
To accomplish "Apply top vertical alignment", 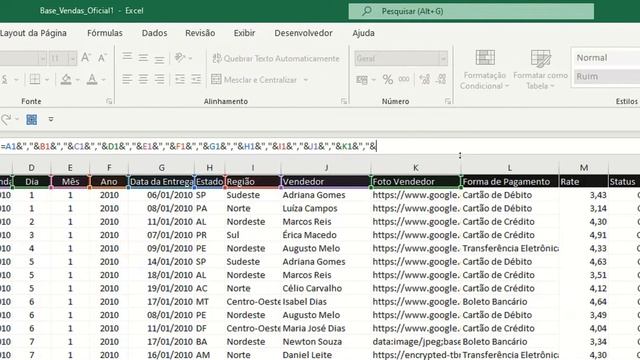I will 127,56.
